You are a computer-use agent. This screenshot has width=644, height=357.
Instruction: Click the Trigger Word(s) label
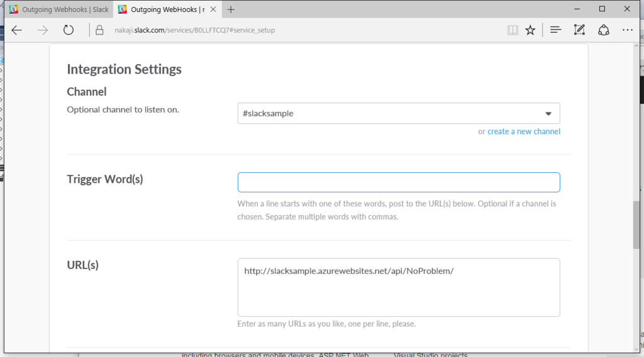pos(105,179)
